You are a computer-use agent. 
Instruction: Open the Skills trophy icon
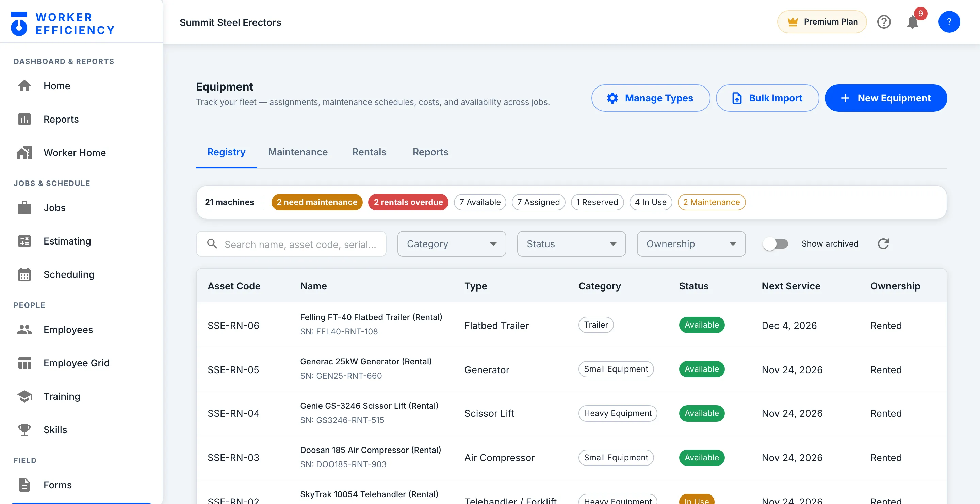point(24,430)
